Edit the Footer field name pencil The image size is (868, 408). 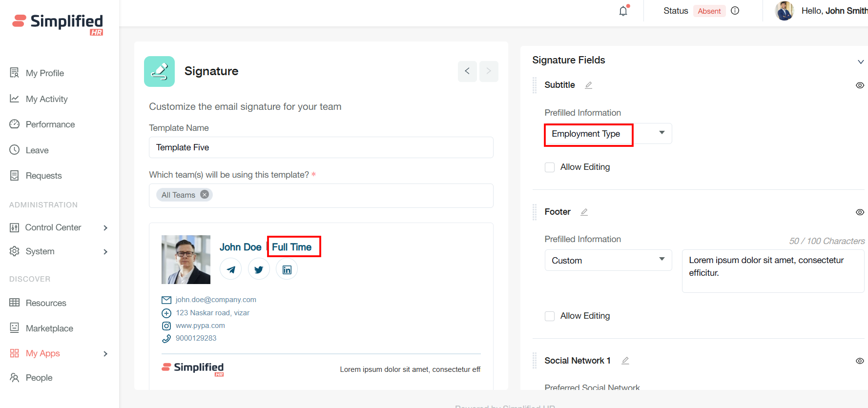point(584,212)
